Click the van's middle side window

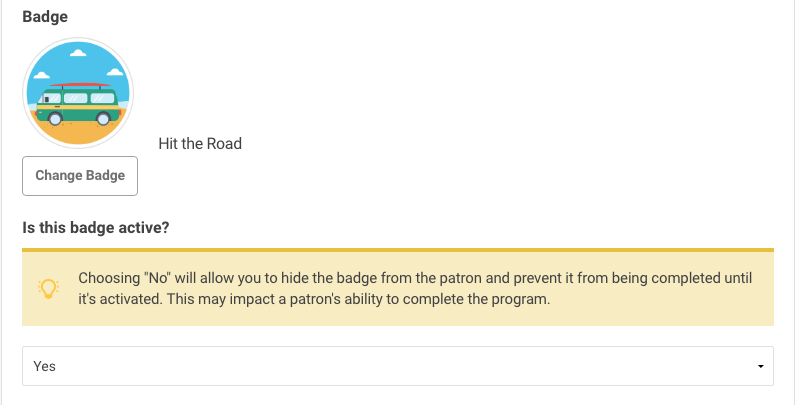pos(76,98)
